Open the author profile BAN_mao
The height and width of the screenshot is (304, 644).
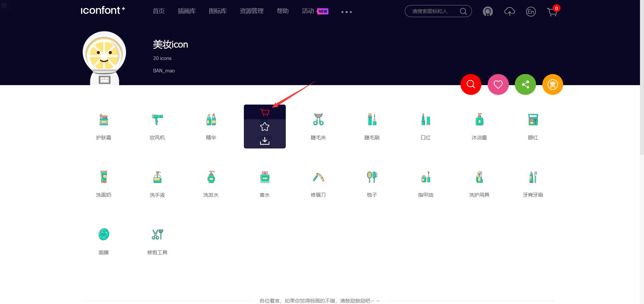click(x=164, y=71)
